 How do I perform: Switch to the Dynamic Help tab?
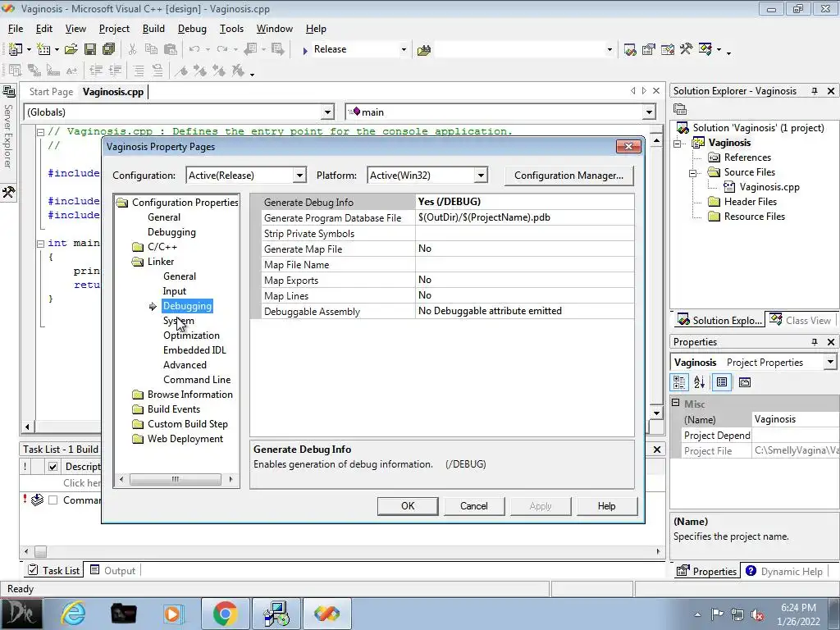[784, 571]
